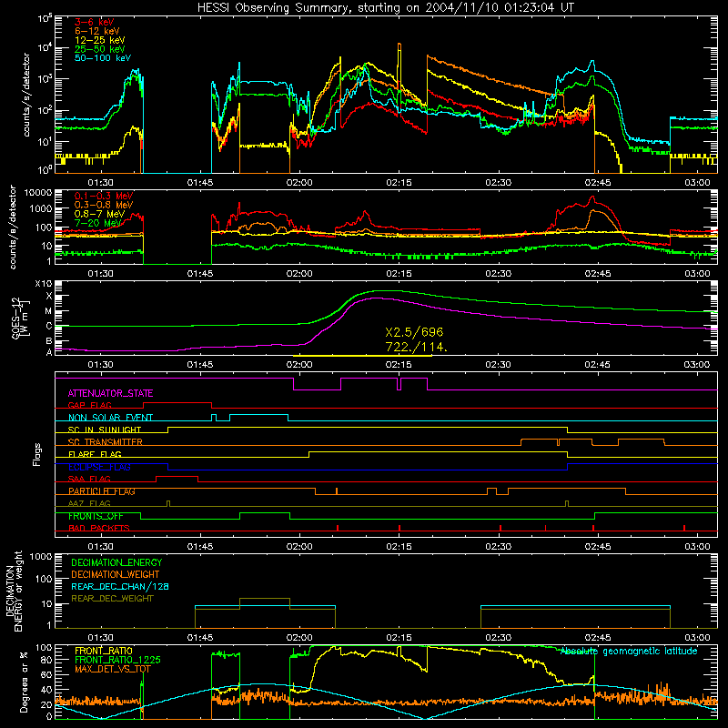Image resolution: width=728 pixels, height=728 pixels.
Task: Select the SC_IN_SUNLIGHT flag label
Action: [105, 430]
